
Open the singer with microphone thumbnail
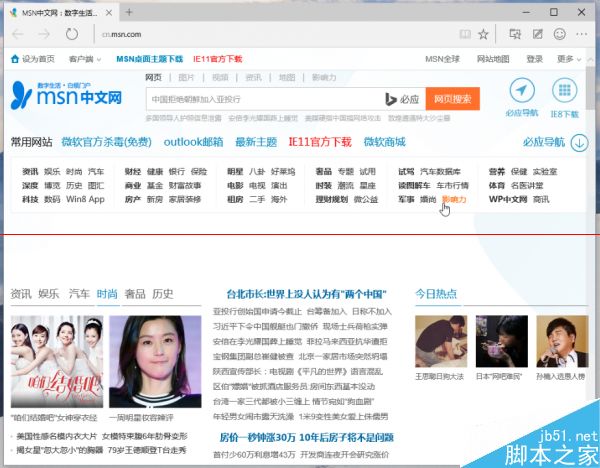562,341
